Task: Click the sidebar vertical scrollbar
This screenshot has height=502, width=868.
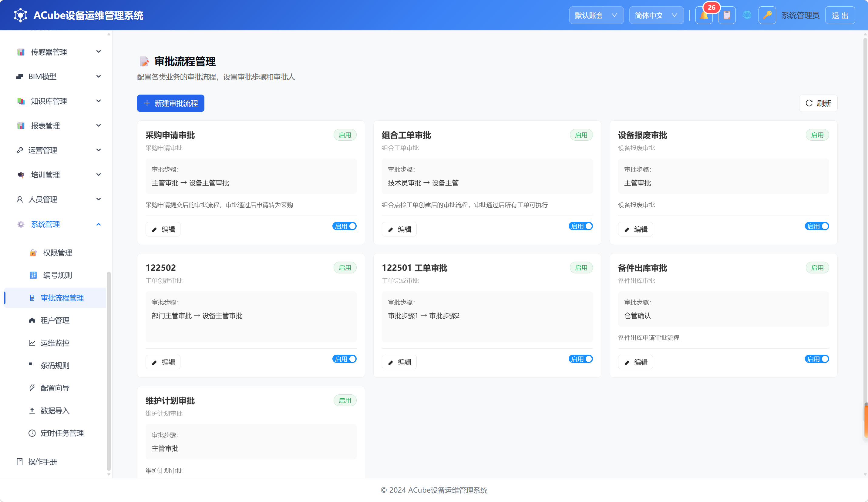Action: click(109, 371)
